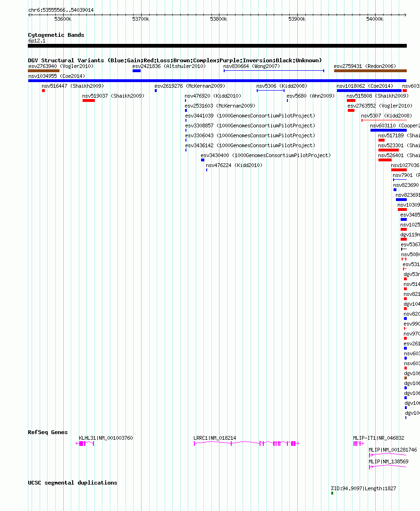This screenshot has height=511, width=420.
Task: Click the blue nsv5306 span line
Action: pos(270,91)
